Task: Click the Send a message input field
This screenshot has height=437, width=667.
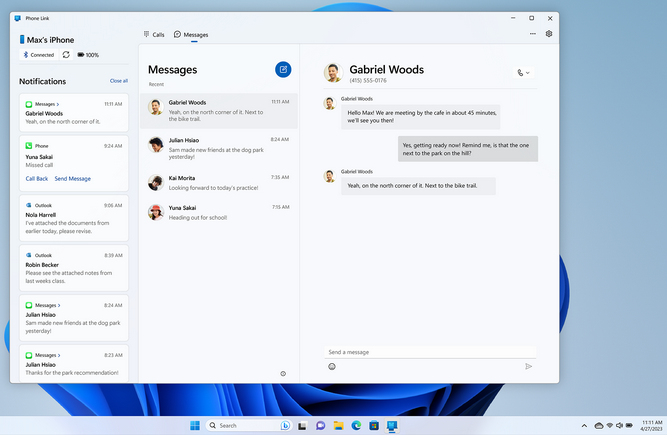Action: point(430,352)
